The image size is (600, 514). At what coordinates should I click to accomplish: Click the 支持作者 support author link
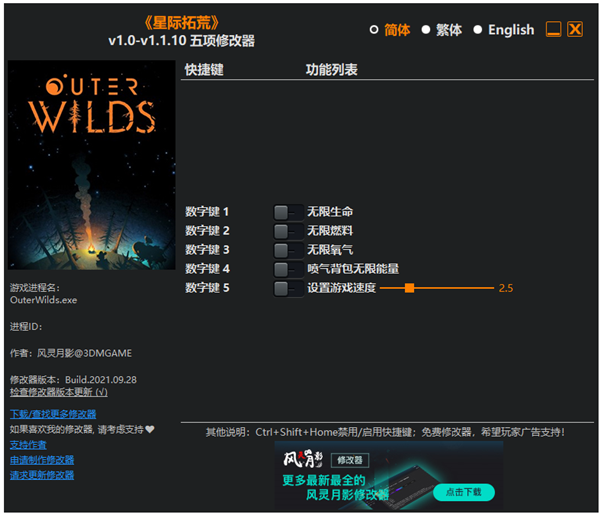click(28, 444)
